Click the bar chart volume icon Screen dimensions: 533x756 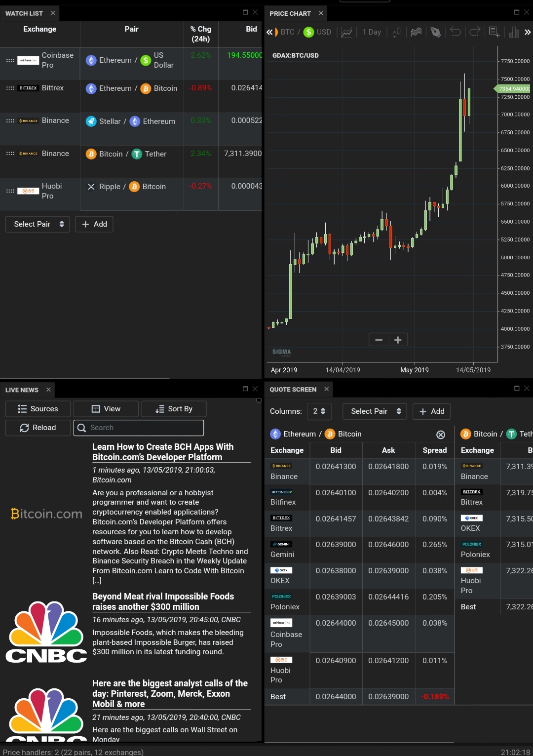514,32
